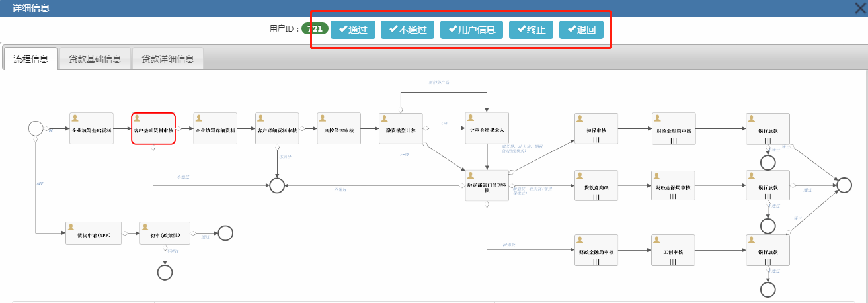Click user icon on 风控经理审核 node
This screenshot has width=868, height=303.
pyautogui.click(x=323, y=118)
